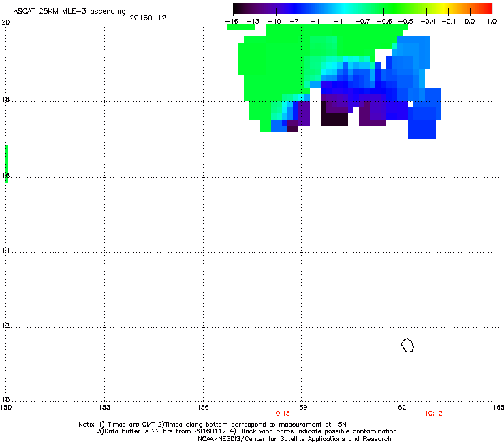The image size is (504, 443).
Task: Select the date label 20160112
Action: click(x=148, y=18)
